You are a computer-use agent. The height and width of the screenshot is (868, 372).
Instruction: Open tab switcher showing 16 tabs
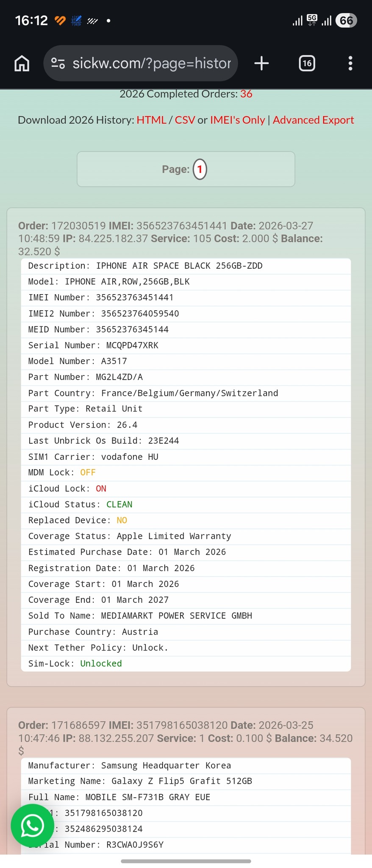[307, 63]
